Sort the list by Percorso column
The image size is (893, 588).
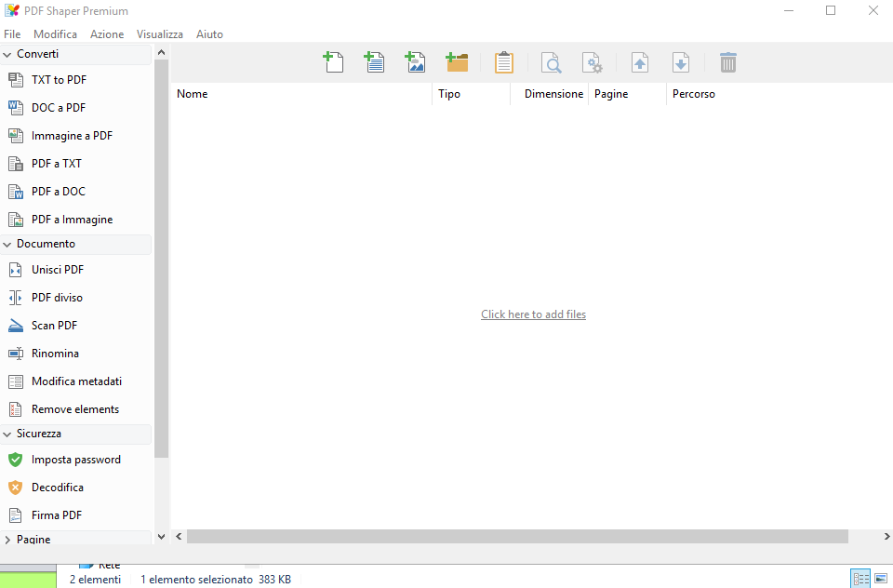(x=780, y=94)
